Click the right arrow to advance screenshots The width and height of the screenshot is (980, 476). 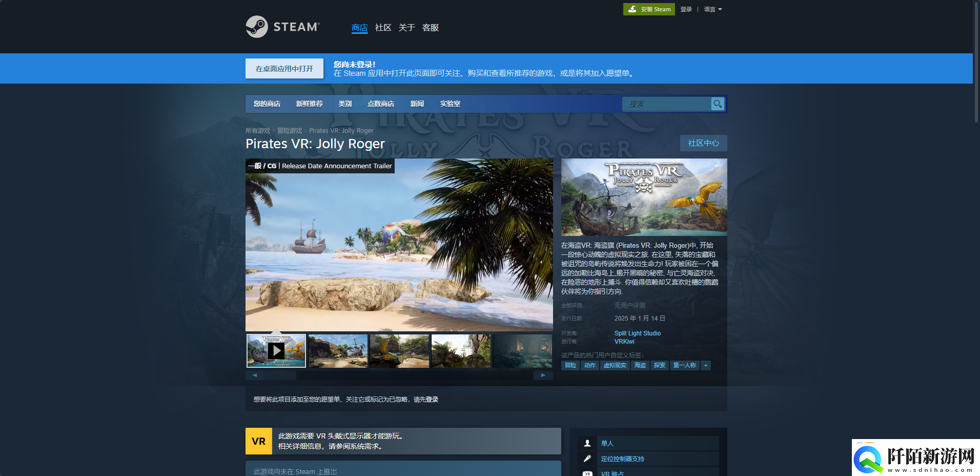point(543,375)
